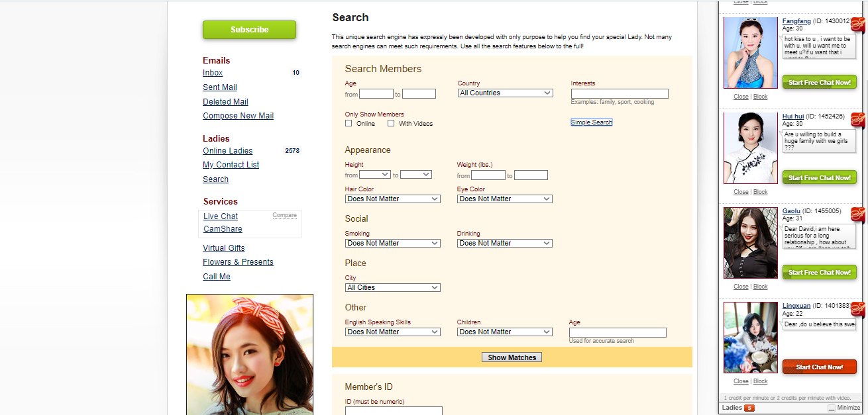This screenshot has width=868, height=415.
Task: Block Lingxuan
Action: tap(761, 381)
